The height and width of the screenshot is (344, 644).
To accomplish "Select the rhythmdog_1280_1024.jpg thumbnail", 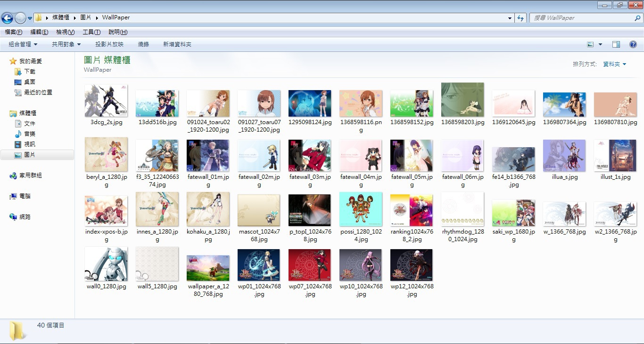I will point(462,209).
